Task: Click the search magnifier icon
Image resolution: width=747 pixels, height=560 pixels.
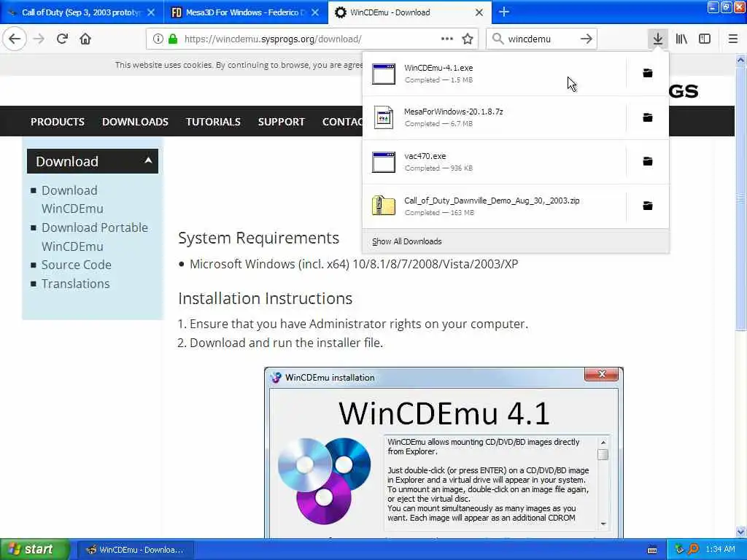Action: pyautogui.click(x=498, y=39)
